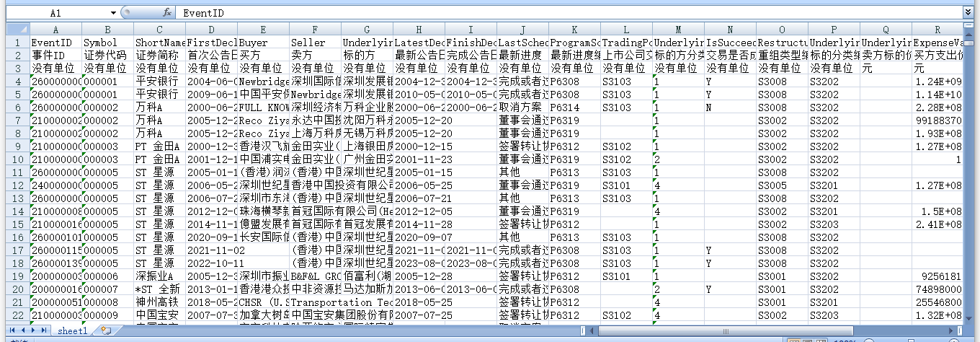Image resolution: width=980 pixels, height=342 pixels.
Task: Click the insert worksheet icon beside sheet1
Action: 106,330
